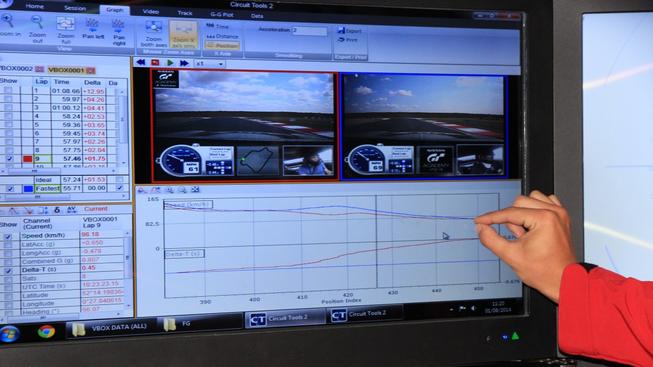The height and width of the screenshot is (367, 653).
Task: Enable the Speed (km/h) channel checkbox
Action: click(x=7, y=236)
